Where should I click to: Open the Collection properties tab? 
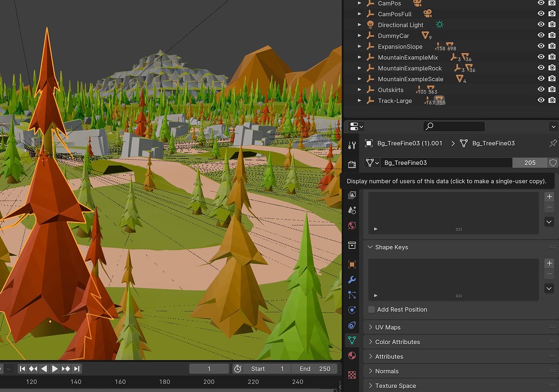coord(352,245)
